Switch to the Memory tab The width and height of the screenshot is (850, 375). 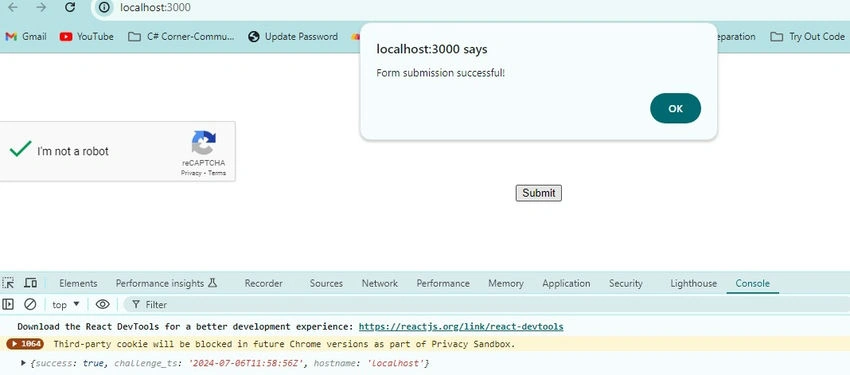[x=505, y=283]
